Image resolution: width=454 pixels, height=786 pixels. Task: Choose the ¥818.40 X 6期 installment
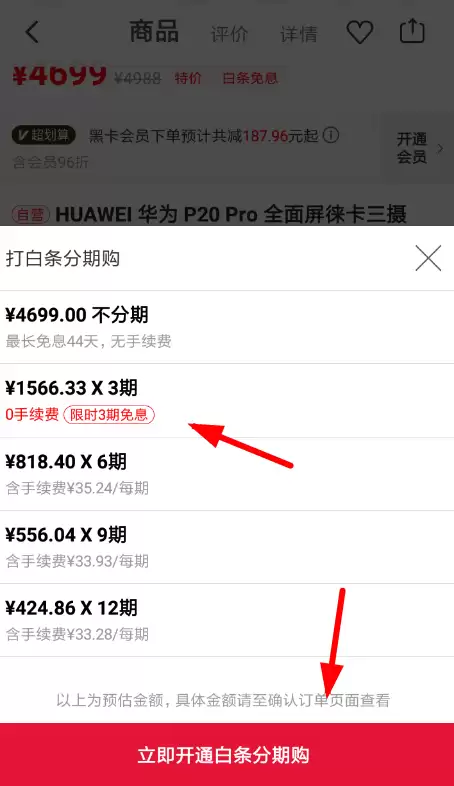(x=227, y=474)
